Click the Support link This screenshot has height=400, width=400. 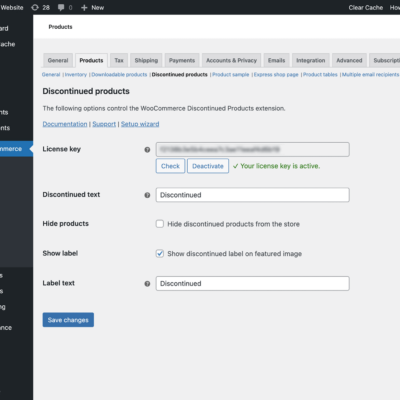coord(104,124)
